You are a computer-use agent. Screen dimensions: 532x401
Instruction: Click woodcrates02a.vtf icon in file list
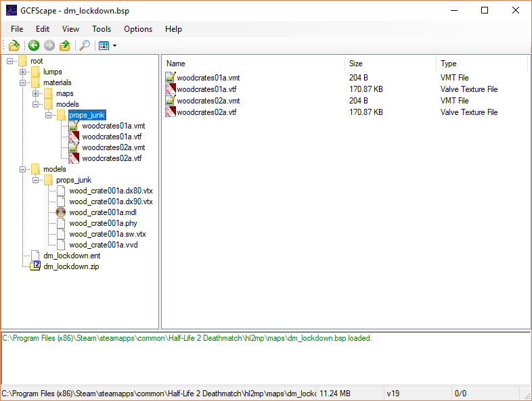point(171,112)
